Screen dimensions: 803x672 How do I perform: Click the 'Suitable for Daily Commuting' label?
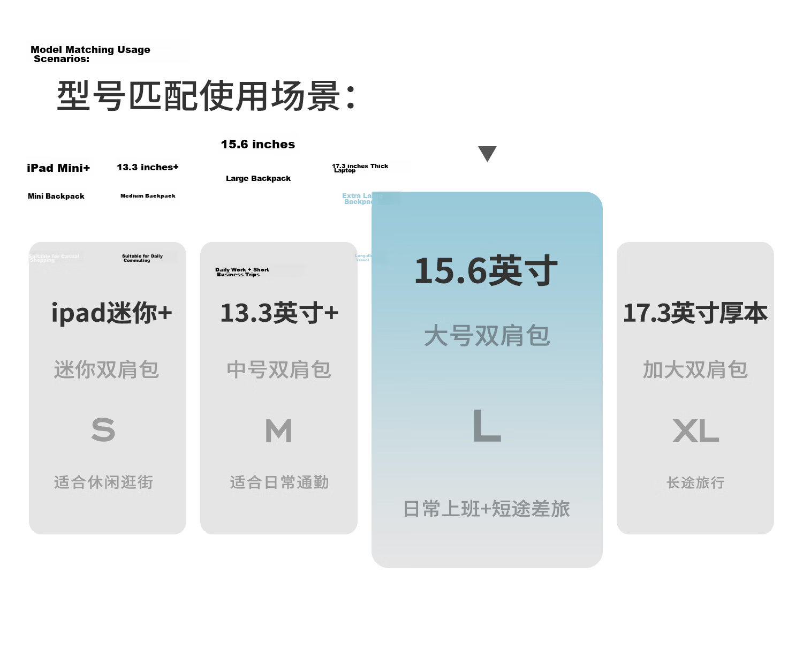142,258
